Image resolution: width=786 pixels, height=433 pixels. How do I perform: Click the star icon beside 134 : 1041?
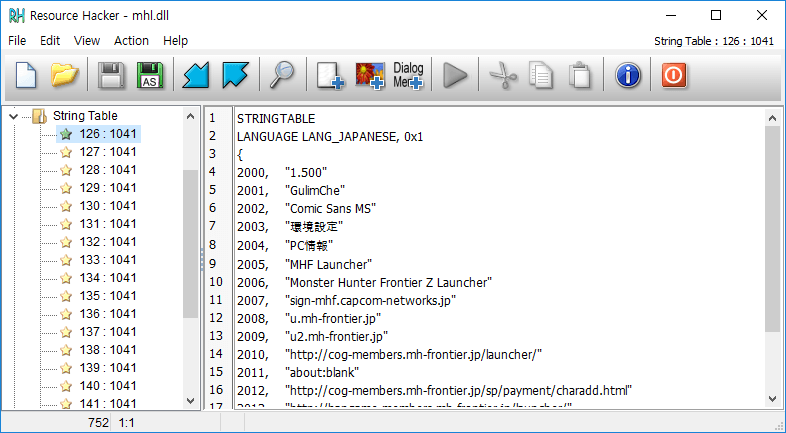click(66, 278)
